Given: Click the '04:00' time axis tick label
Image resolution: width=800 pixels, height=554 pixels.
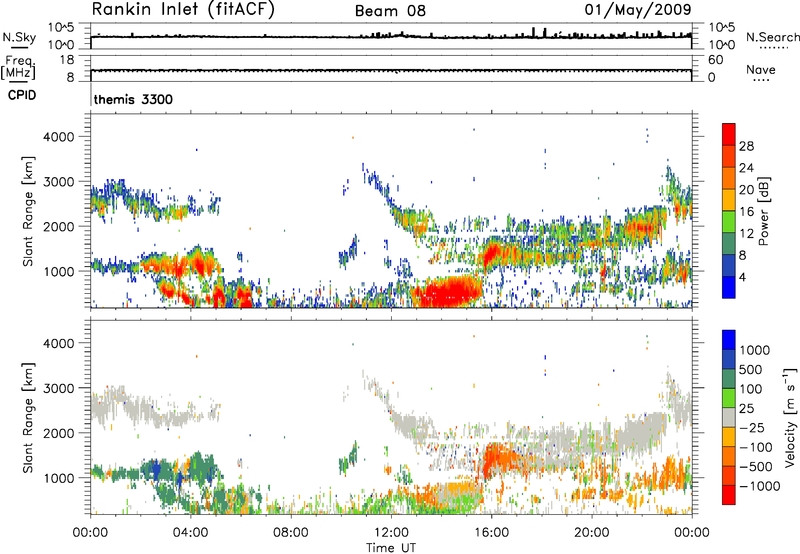Looking at the screenshot, I should (190, 533).
